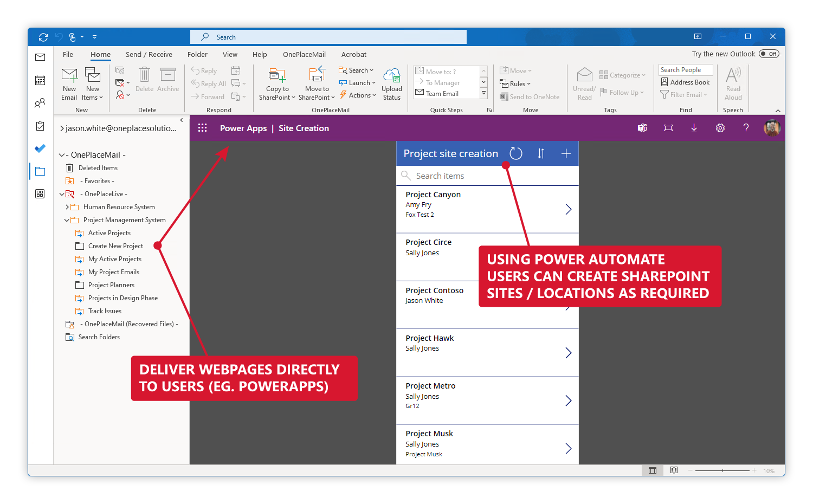Click the Power Apps help question mark
The width and height of the screenshot is (813, 504).
pos(746,128)
